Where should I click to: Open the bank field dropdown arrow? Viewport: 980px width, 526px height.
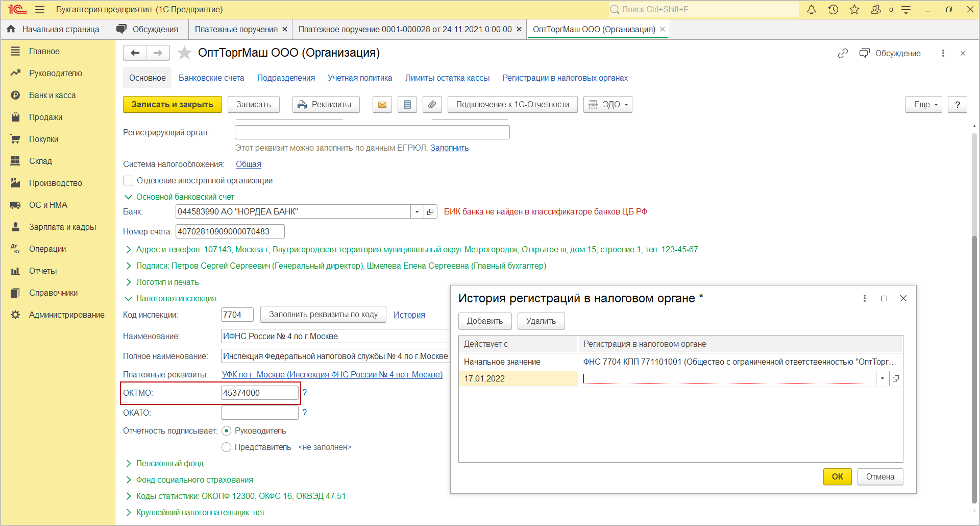click(417, 211)
